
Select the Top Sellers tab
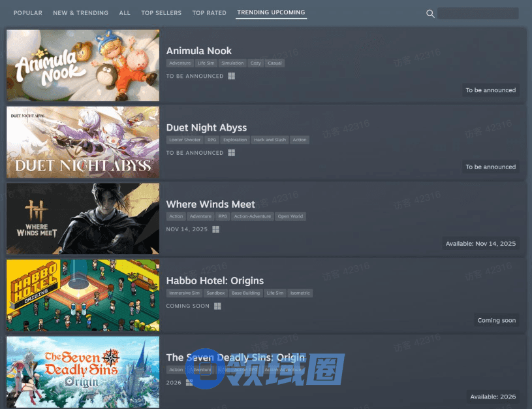click(x=161, y=13)
